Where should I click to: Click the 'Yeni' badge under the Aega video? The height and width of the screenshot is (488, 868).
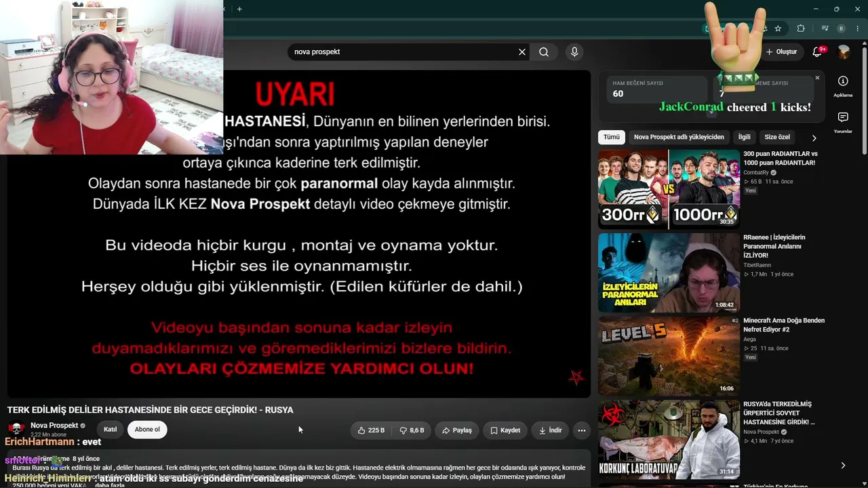point(751,357)
